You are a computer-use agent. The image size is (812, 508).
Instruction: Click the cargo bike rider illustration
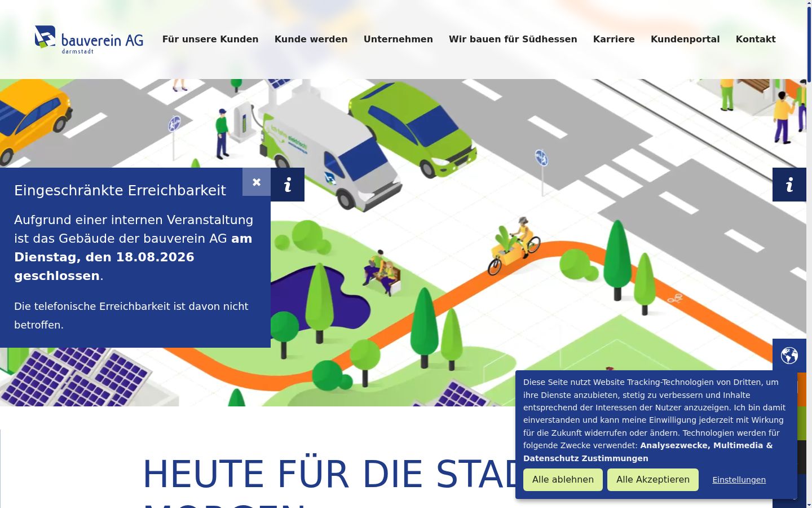click(x=515, y=246)
